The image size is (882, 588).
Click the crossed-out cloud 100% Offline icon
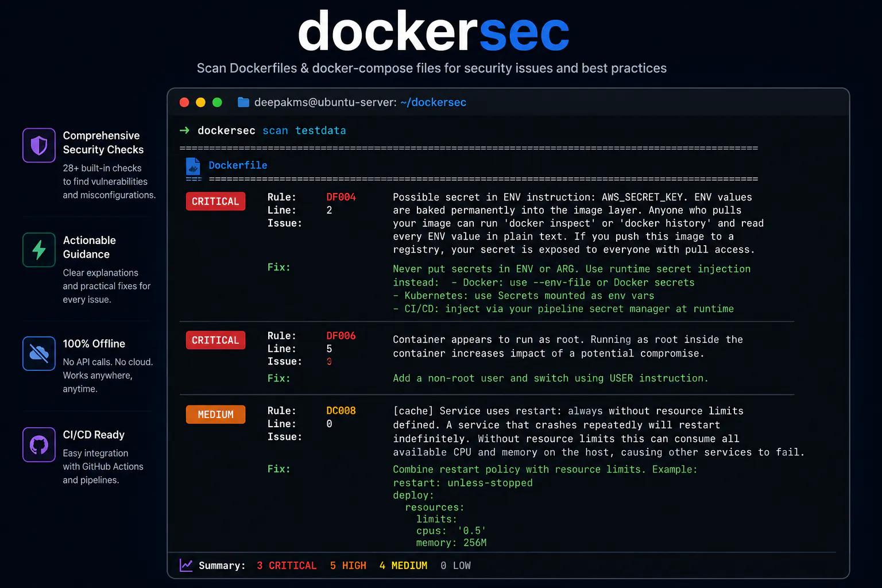pos(39,353)
